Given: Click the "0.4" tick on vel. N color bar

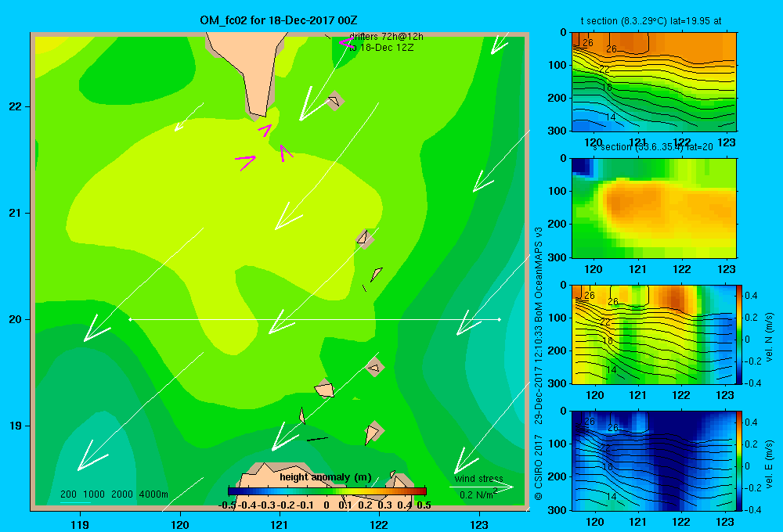Looking at the screenshot, I should (752, 296).
